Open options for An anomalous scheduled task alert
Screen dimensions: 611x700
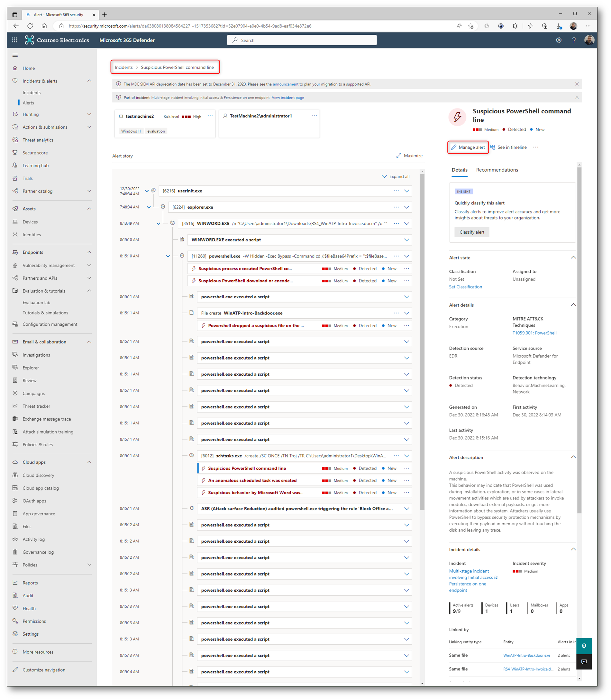click(406, 480)
